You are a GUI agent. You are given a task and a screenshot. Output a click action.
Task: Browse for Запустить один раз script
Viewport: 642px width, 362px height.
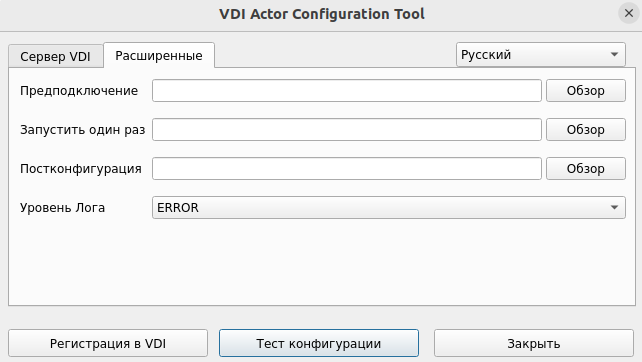pyautogui.click(x=585, y=129)
